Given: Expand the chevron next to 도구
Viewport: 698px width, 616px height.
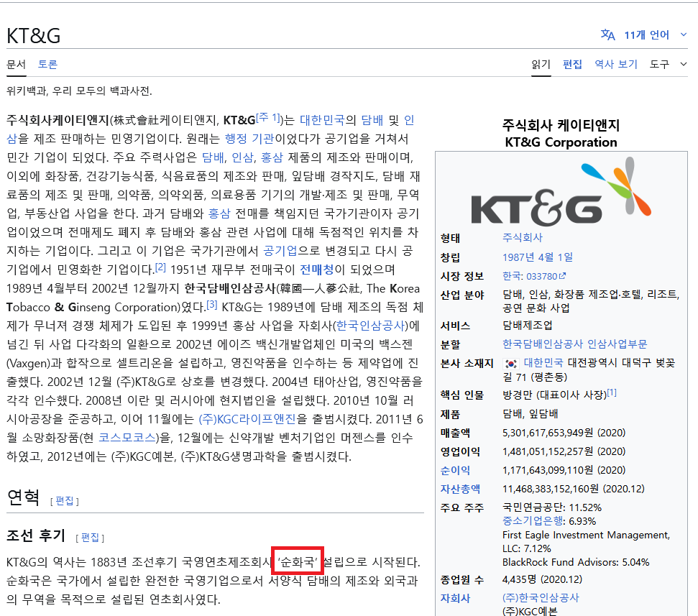Looking at the screenshot, I should click(x=684, y=64).
